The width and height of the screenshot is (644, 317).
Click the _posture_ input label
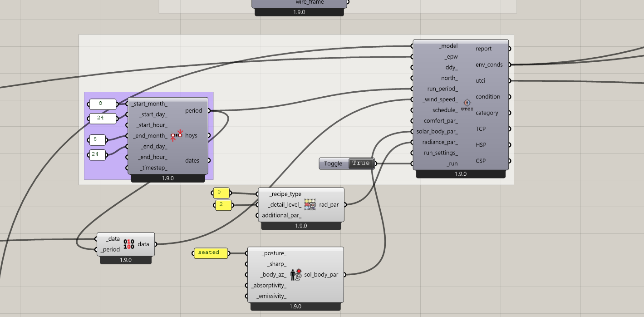[x=274, y=253]
